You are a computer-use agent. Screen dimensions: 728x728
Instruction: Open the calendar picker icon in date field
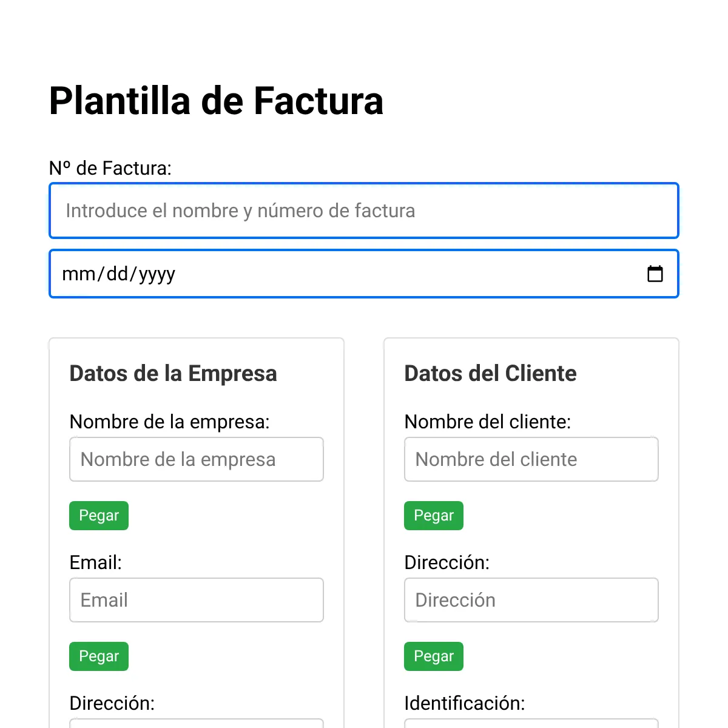[655, 274]
